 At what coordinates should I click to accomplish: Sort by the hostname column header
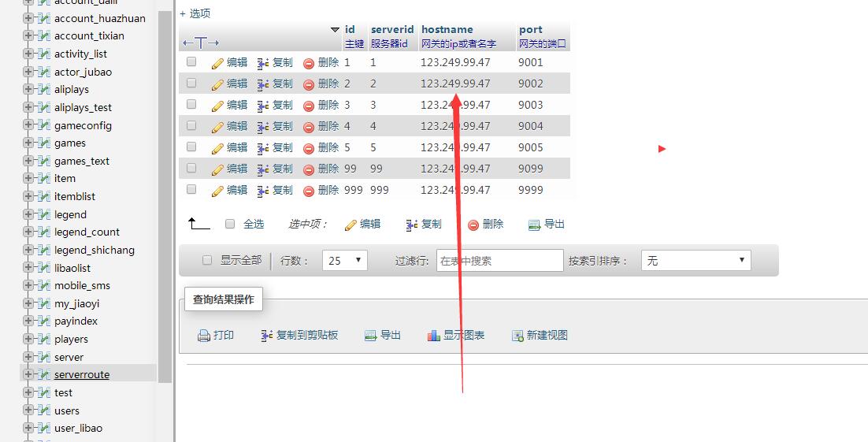click(x=447, y=29)
